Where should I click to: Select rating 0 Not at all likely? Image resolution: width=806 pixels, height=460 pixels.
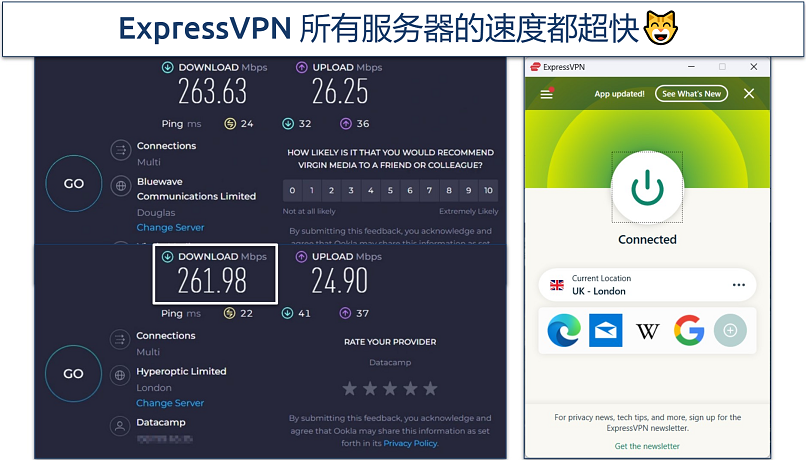coord(292,190)
